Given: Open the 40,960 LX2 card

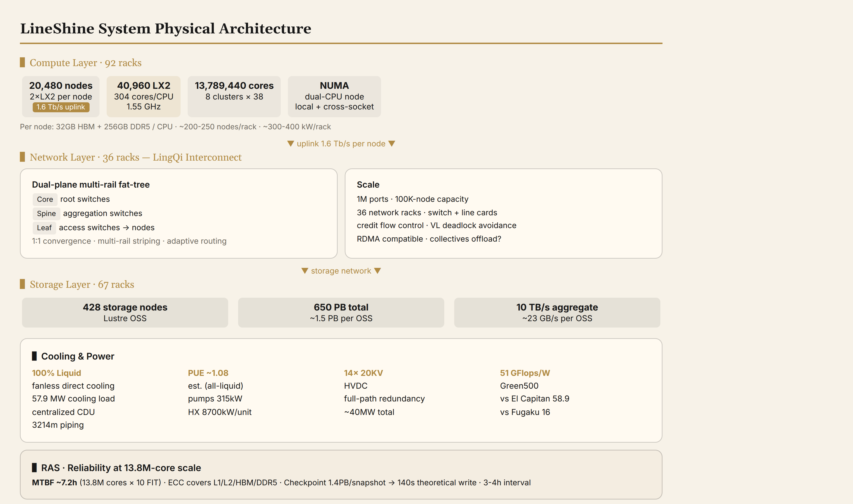Looking at the screenshot, I should click(144, 96).
